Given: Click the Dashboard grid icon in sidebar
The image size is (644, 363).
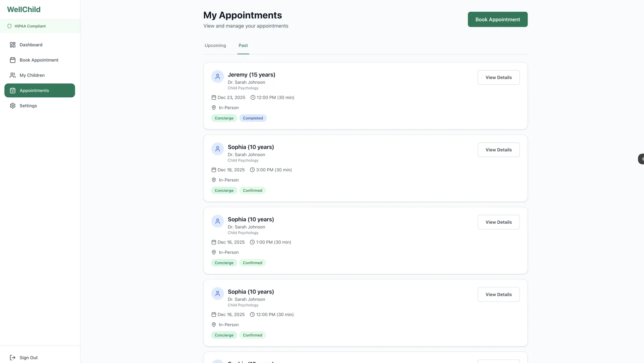Looking at the screenshot, I should pos(13,45).
